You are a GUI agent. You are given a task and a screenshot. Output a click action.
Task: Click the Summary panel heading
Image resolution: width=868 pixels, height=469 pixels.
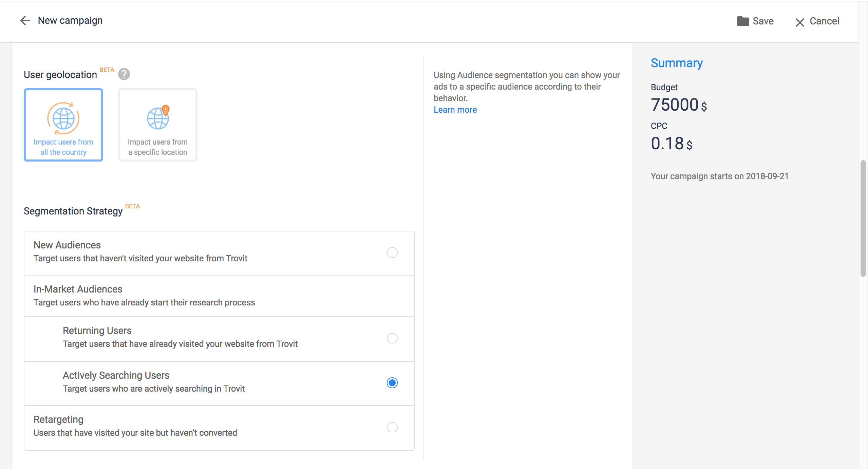[x=676, y=63]
